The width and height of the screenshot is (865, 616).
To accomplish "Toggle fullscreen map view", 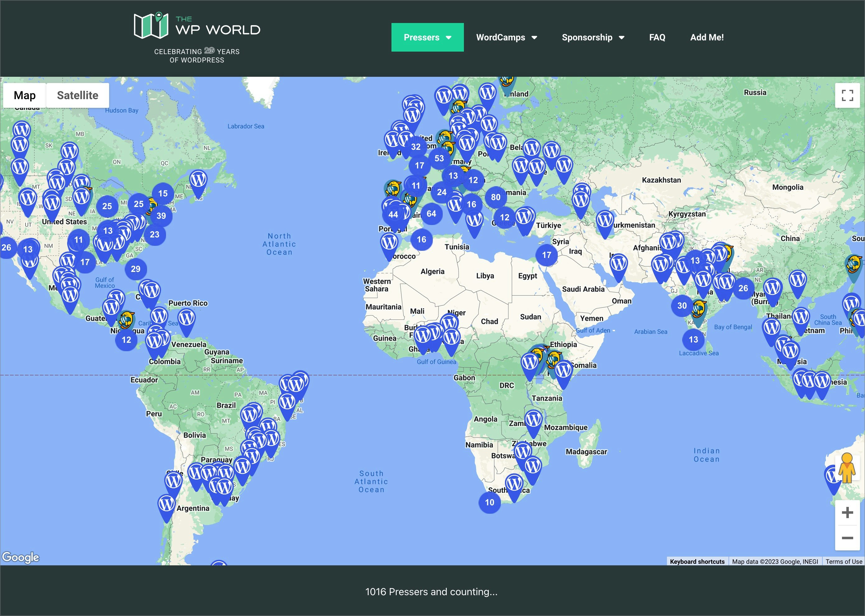I will pyautogui.click(x=847, y=95).
